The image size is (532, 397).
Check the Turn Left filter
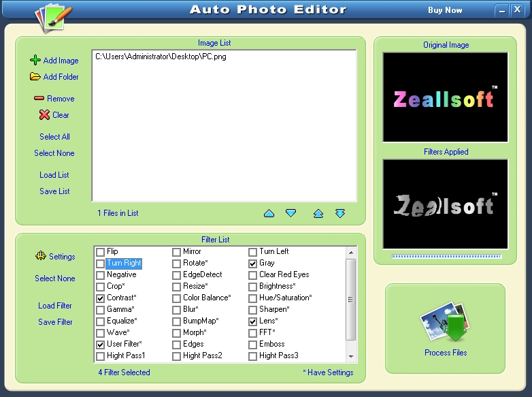(x=252, y=252)
